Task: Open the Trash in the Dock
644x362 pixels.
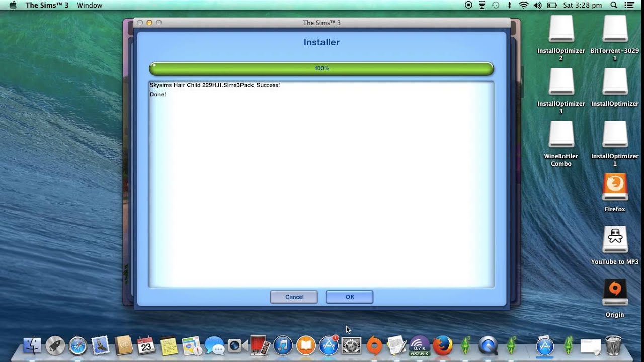Action: tap(613, 345)
